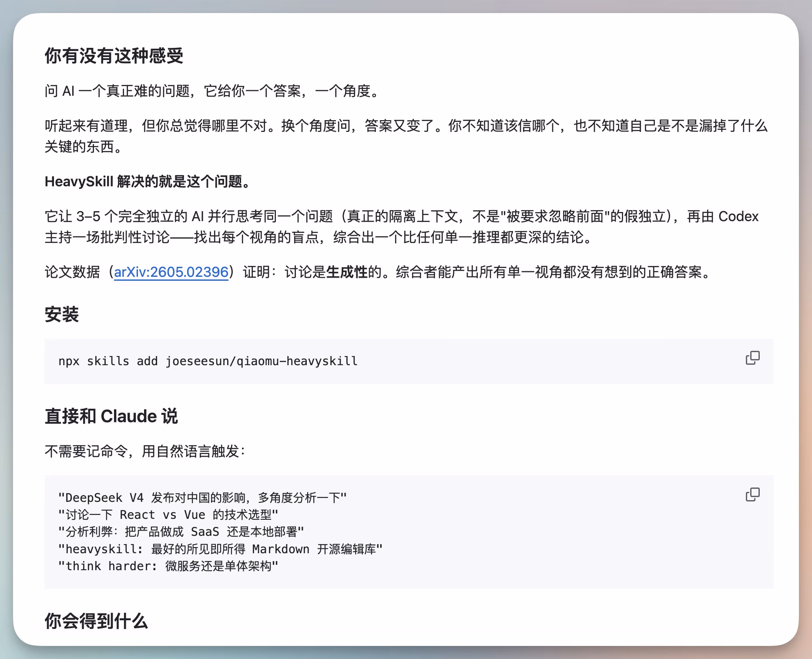Click the paragraph starting 它让 3–5 个完全独立的 AI
The height and width of the screenshot is (659, 812).
402,227
